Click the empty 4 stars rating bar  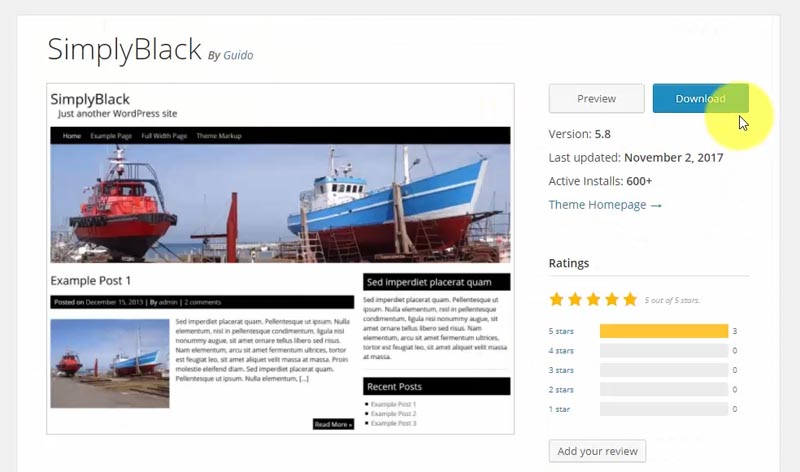click(x=664, y=351)
